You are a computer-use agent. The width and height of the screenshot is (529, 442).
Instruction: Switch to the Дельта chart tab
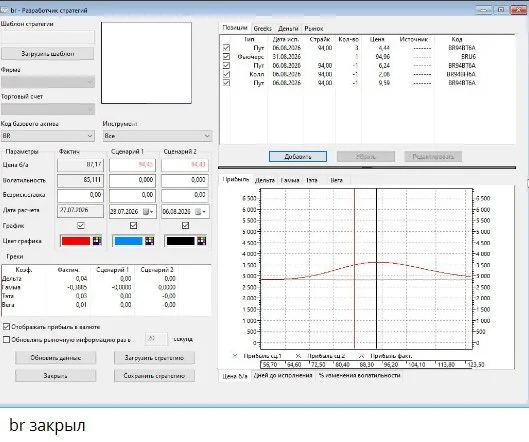point(265,180)
